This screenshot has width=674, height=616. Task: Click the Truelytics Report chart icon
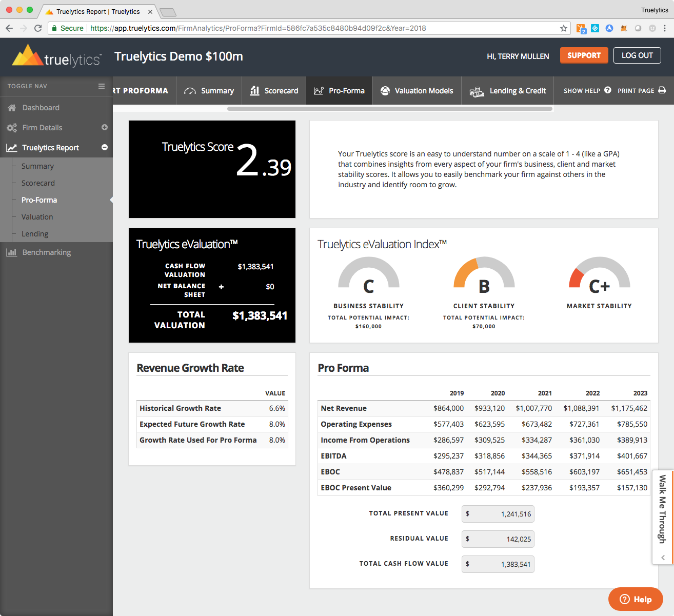tap(12, 148)
